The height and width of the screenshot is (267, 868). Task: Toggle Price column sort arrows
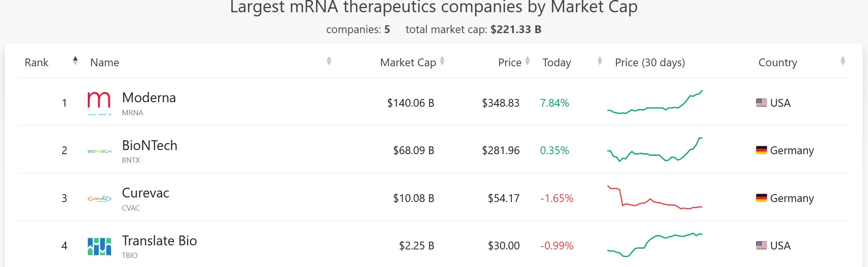click(x=527, y=61)
